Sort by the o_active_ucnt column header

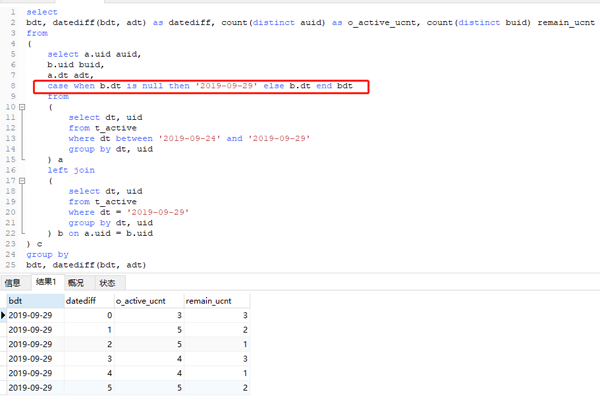(x=147, y=299)
